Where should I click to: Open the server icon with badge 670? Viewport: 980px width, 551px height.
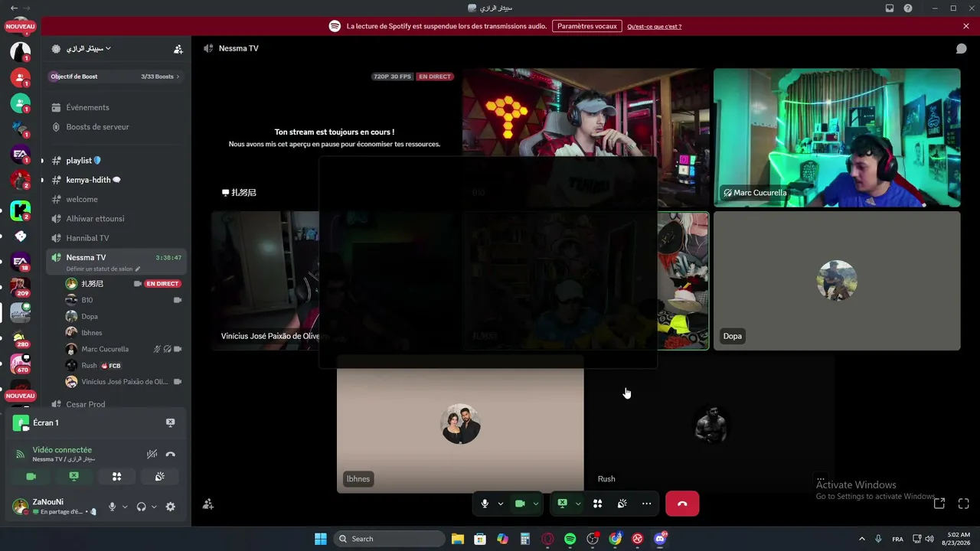click(x=21, y=364)
